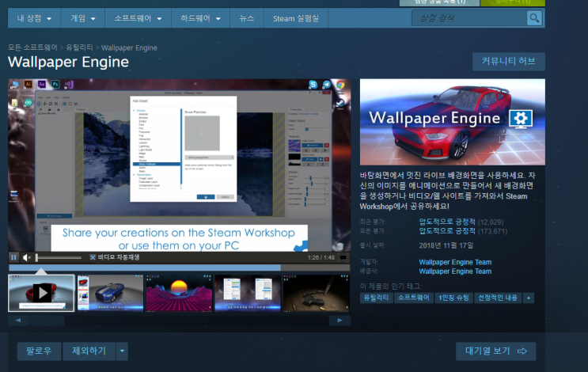
Task: Open video fullscreen mode icon
Action: (343, 257)
